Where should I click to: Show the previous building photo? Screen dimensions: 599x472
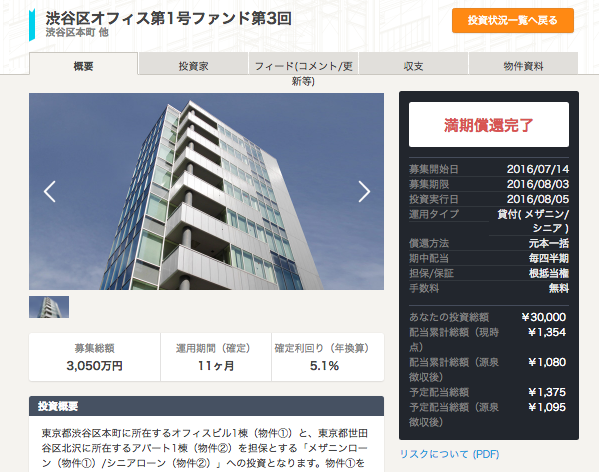[x=50, y=191]
